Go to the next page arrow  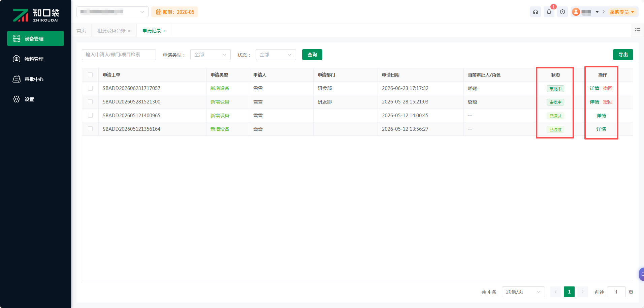tap(583, 292)
